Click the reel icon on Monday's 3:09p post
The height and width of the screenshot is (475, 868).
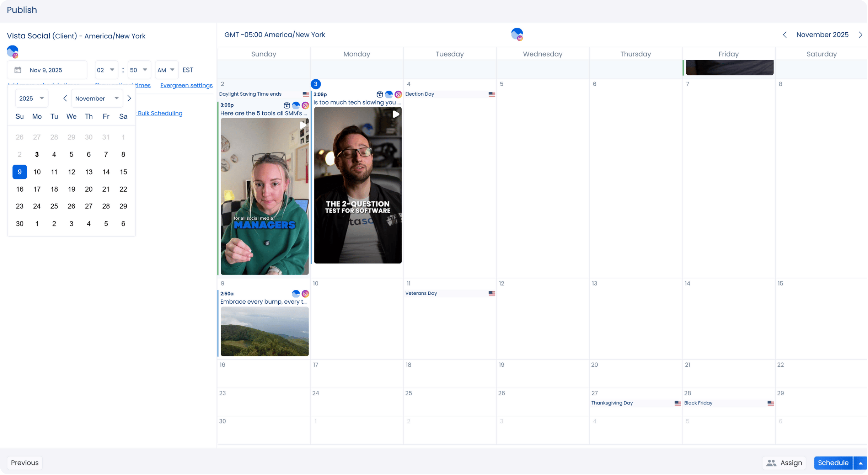point(380,95)
